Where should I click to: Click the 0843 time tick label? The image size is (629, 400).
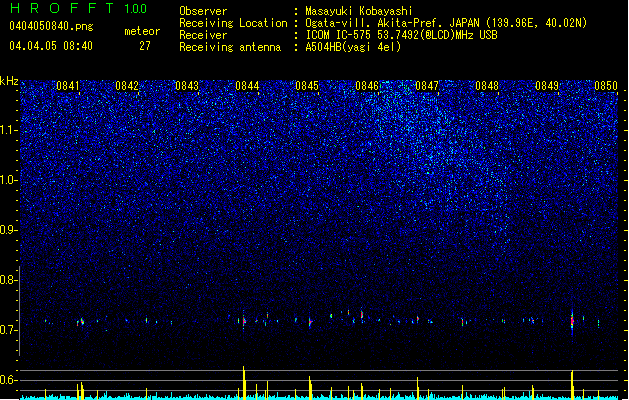pyautogui.click(x=187, y=86)
